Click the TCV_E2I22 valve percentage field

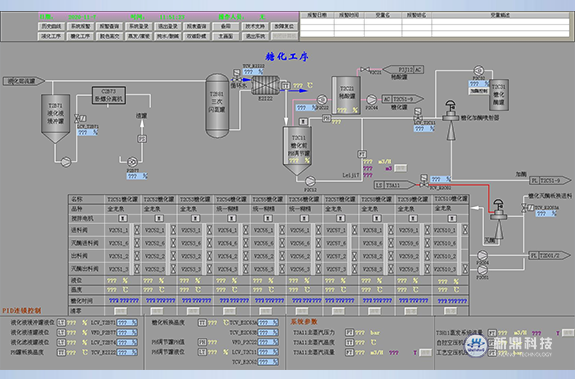pyautogui.click(x=253, y=72)
